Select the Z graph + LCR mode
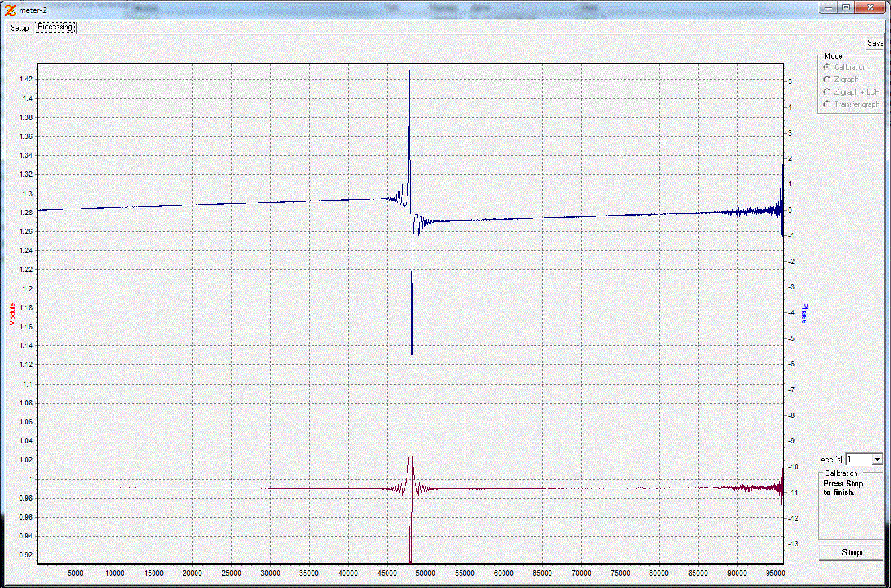Viewport: 891px width, 588px height. click(827, 92)
